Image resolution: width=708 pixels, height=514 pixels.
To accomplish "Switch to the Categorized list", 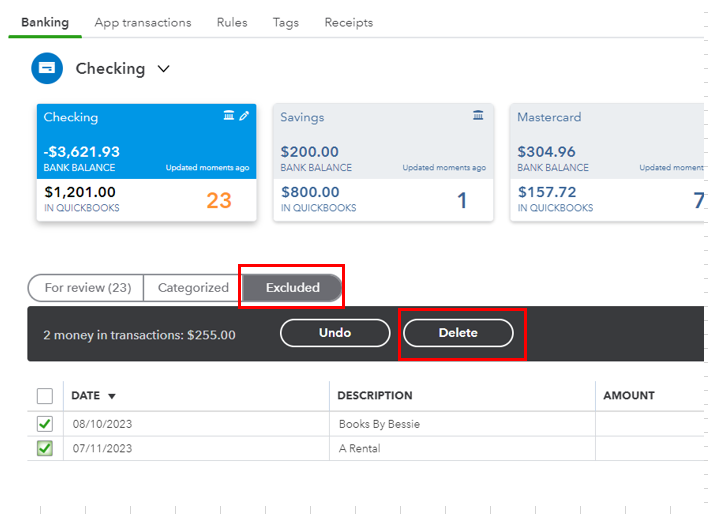I will pyautogui.click(x=193, y=288).
